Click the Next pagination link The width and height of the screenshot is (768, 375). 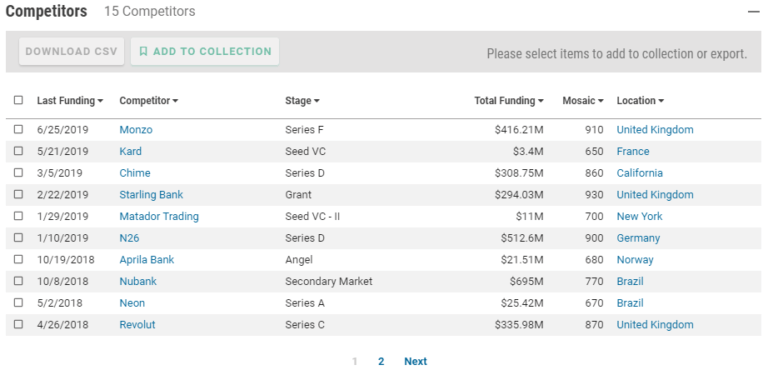[415, 361]
